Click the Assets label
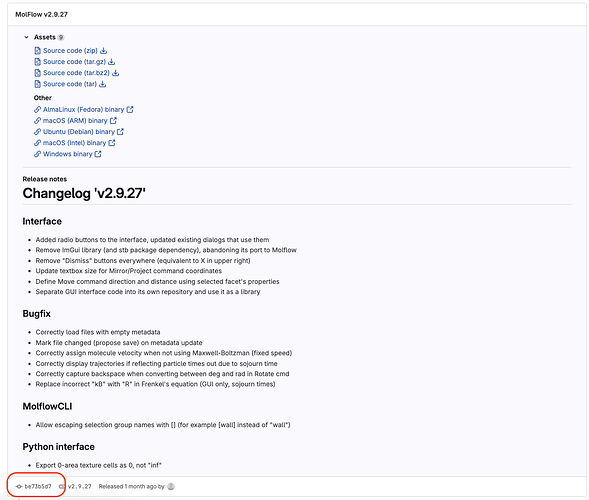 (x=45, y=37)
